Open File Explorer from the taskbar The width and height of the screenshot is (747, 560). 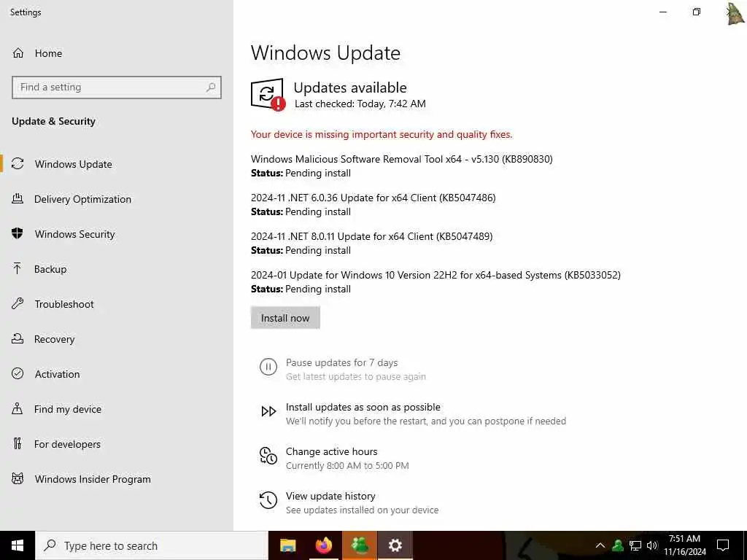[287, 545]
